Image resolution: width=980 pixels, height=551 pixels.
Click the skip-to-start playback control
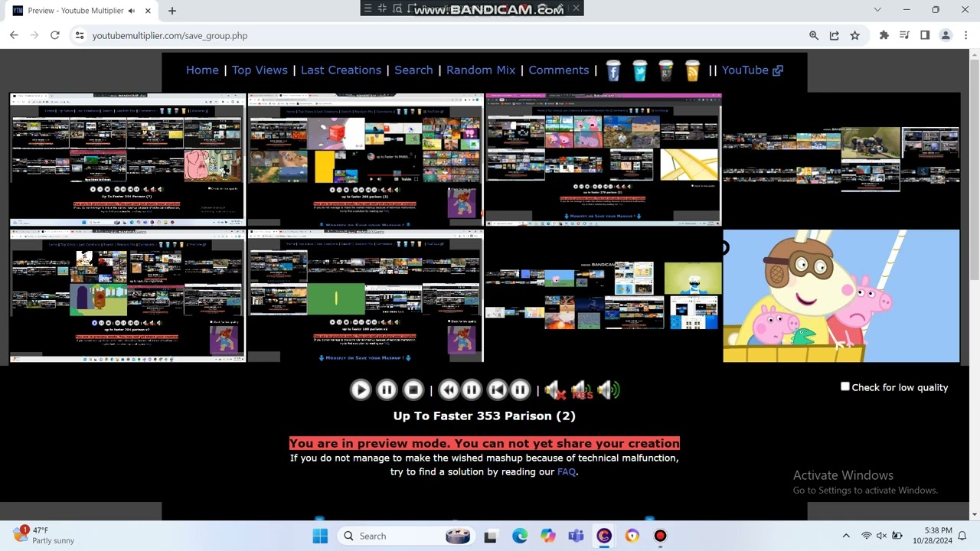497,390
